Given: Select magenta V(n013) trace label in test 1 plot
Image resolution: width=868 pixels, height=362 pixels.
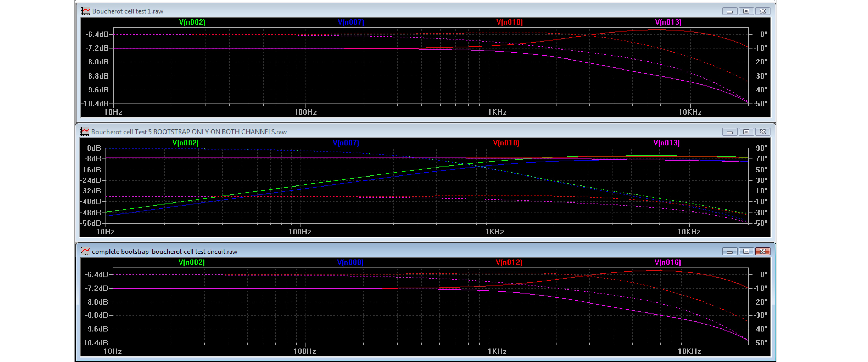Looking at the screenshot, I should coord(668,22).
